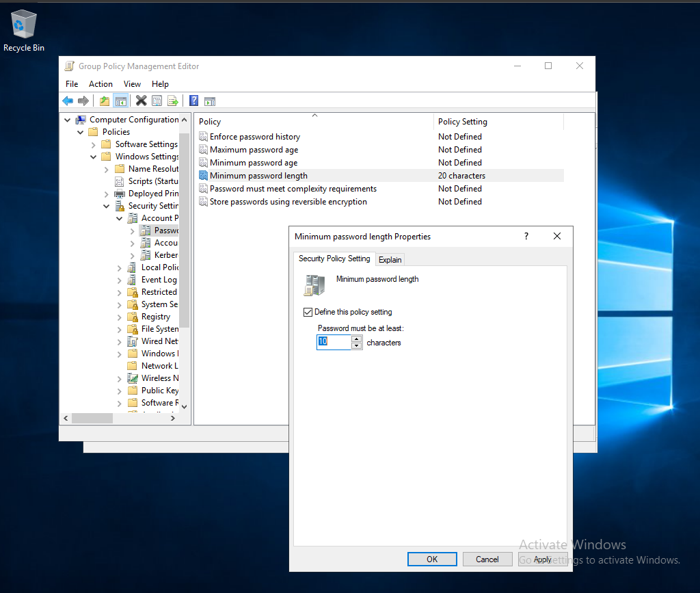Click the Wireless Network tree icon
Viewport: 700px width, 593px height.
pyautogui.click(x=133, y=378)
